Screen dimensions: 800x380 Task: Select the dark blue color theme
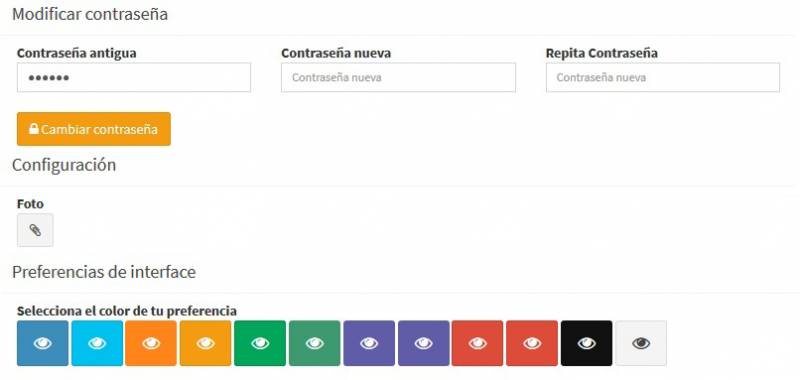point(42,343)
